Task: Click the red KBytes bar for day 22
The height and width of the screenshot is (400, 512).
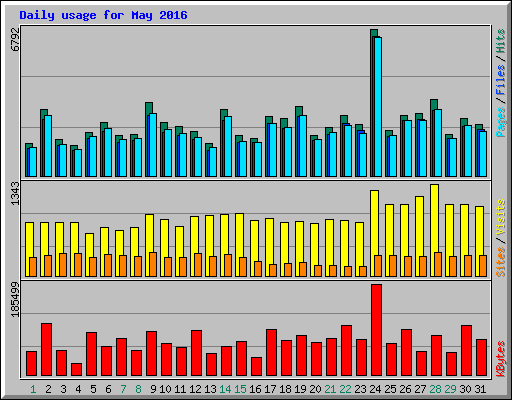Action: (x=347, y=350)
